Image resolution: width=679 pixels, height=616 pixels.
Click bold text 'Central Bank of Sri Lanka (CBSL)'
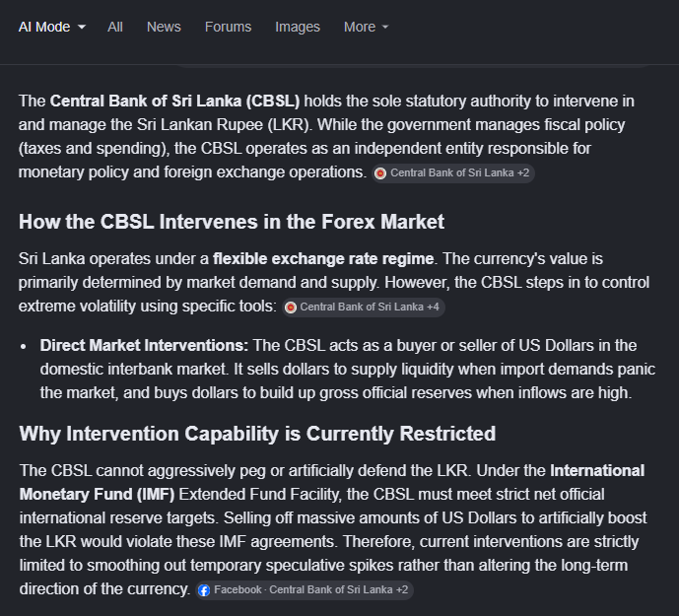[x=175, y=101]
